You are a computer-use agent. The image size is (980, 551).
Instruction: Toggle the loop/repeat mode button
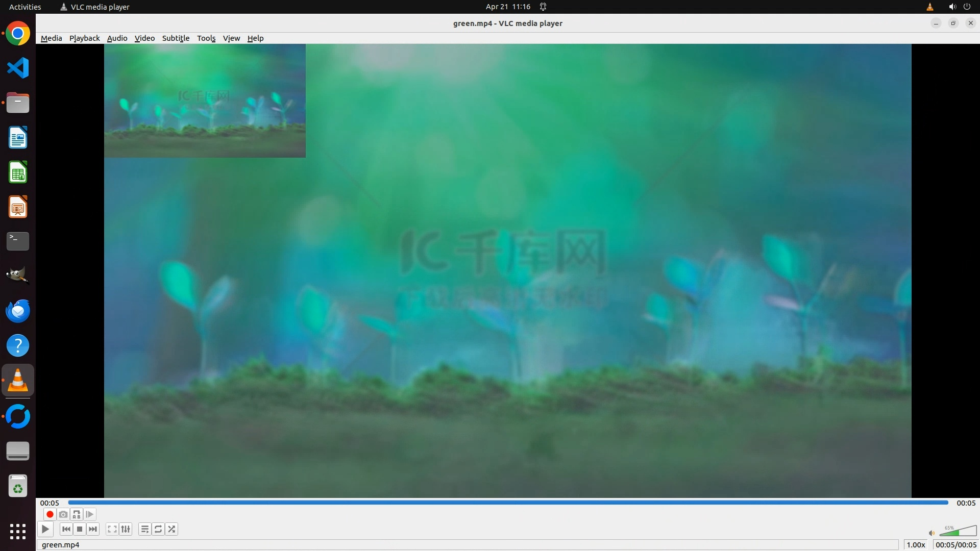click(158, 529)
